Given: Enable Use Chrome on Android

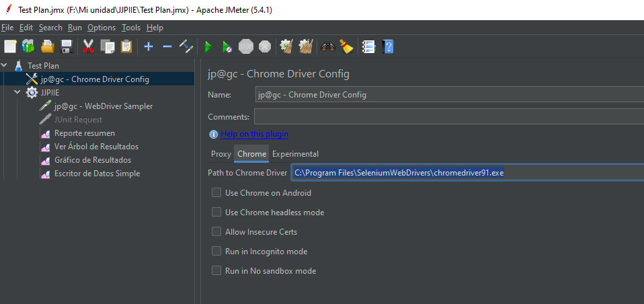Looking at the screenshot, I should pos(216,192).
